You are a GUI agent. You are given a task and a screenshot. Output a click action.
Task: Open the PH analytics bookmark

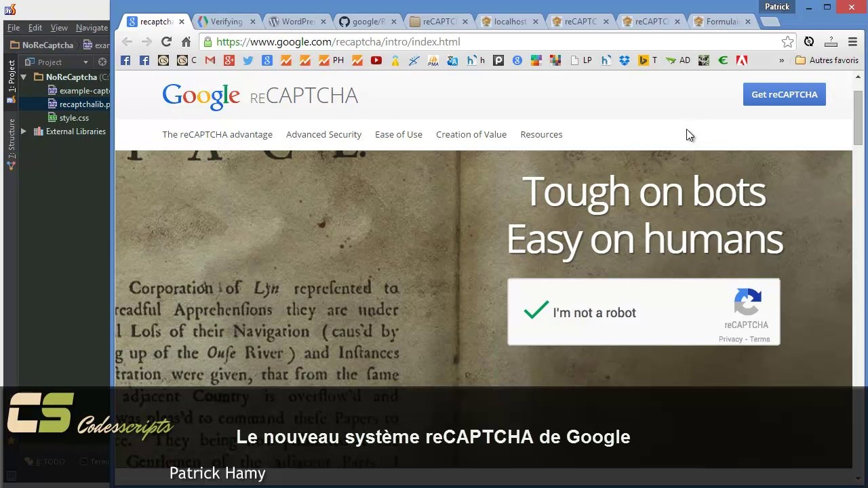click(x=332, y=60)
